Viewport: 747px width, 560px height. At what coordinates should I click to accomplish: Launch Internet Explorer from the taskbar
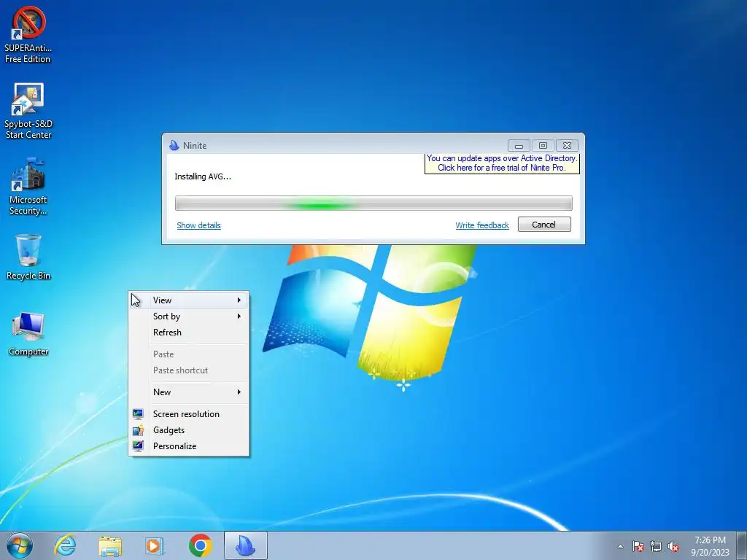pos(65,545)
